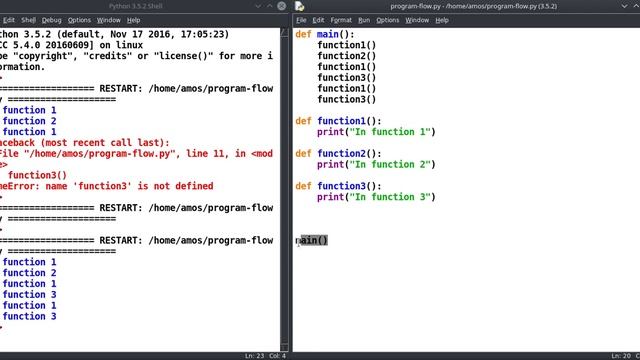Image resolution: width=640 pixels, height=360 pixels.
Task: Open the Help menu in editor window
Action: [x=442, y=20]
